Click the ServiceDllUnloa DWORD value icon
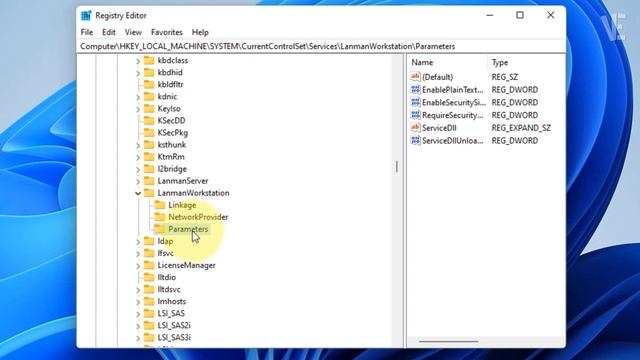The width and height of the screenshot is (640, 360). click(415, 140)
